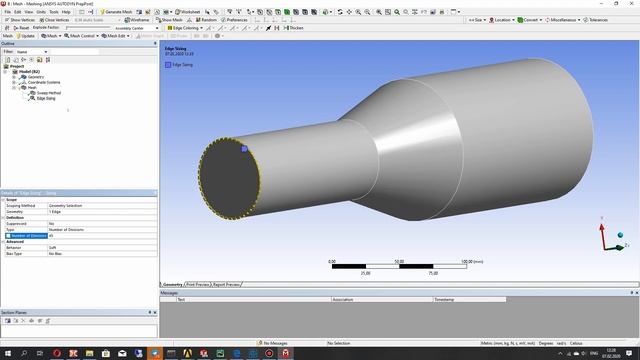Screen dimensions: 640x360
Task: Click the Text column header in Messages
Action: (253, 299)
